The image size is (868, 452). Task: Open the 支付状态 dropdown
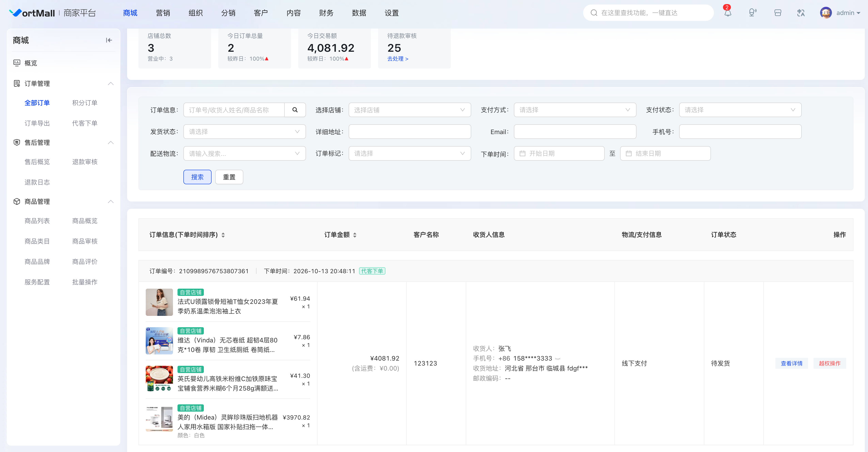tap(740, 110)
